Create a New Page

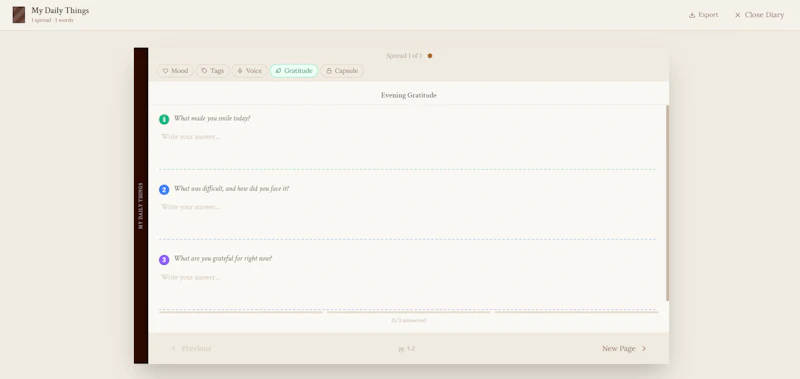pyautogui.click(x=624, y=348)
